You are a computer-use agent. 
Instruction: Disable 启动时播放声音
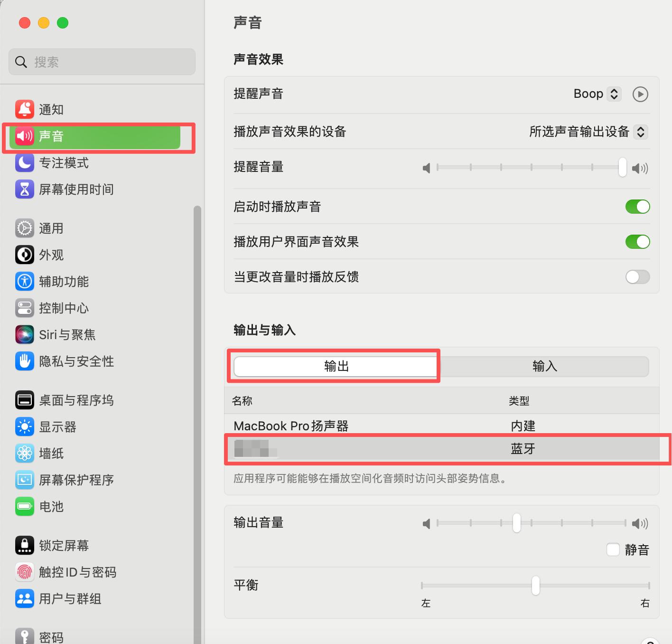click(x=638, y=207)
